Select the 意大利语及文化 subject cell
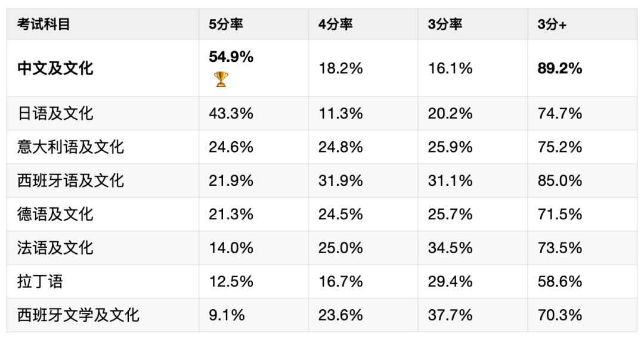 click(x=71, y=147)
